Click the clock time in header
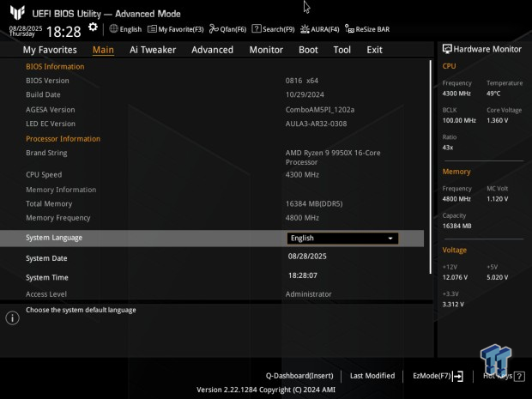This screenshot has width=532, height=399. 63,32
